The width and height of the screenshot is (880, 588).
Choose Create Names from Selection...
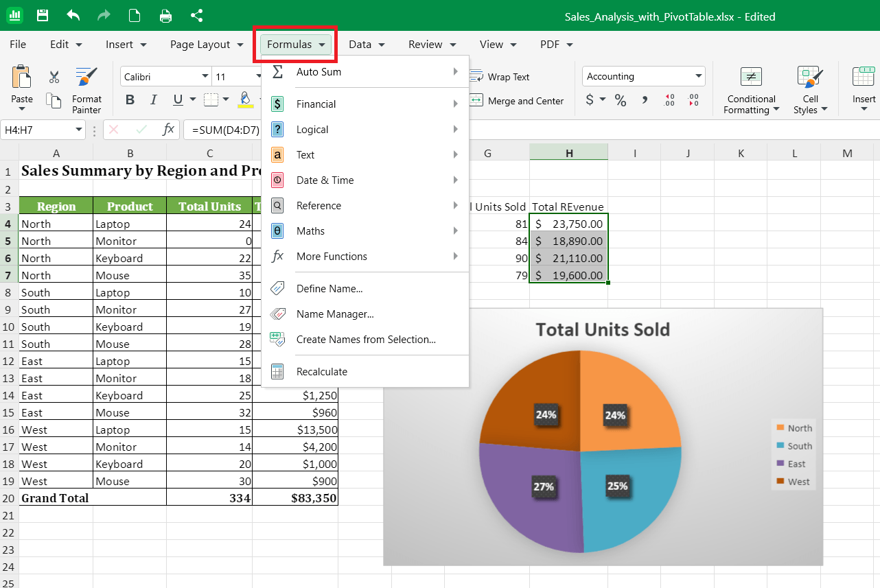(x=365, y=339)
